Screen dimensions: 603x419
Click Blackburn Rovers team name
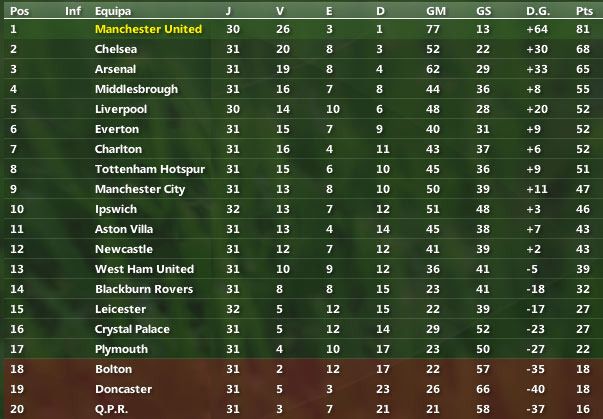[x=141, y=289]
